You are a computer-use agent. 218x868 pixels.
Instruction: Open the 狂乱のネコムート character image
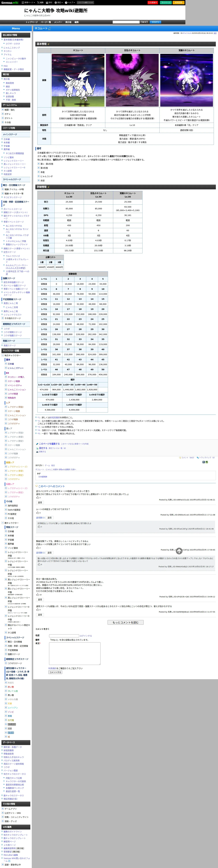click(132, 80)
